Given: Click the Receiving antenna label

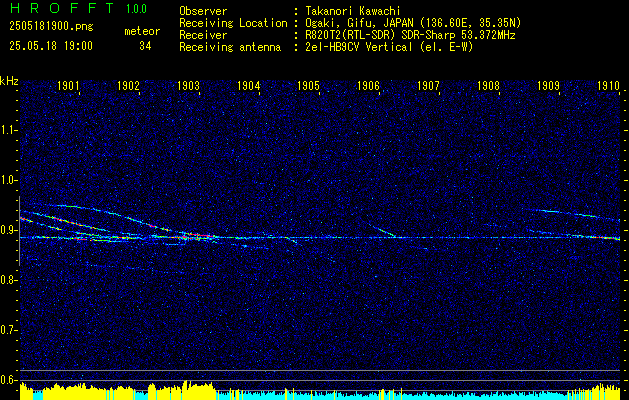Looking at the screenshot, I should pyautogui.click(x=230, y=47).
